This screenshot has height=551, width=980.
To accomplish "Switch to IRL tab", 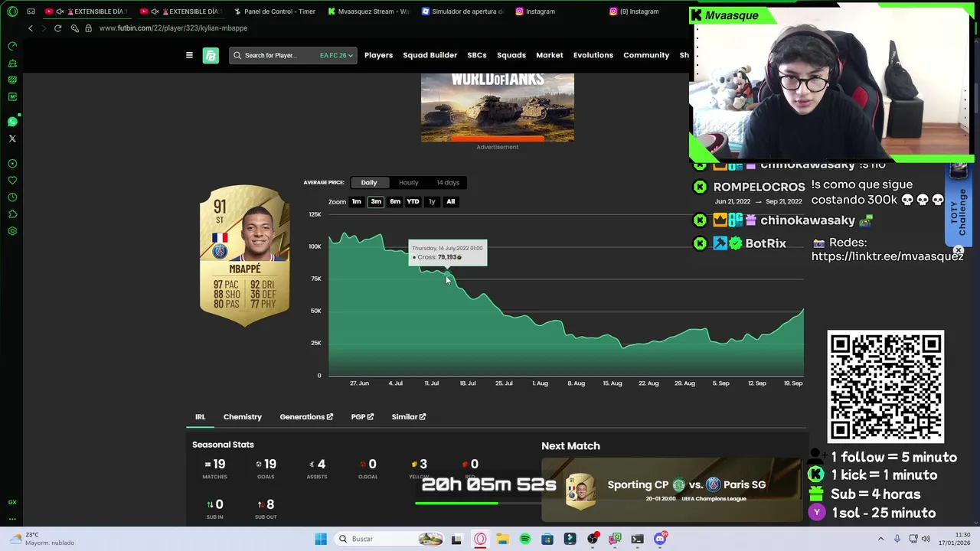I will 200,417.
